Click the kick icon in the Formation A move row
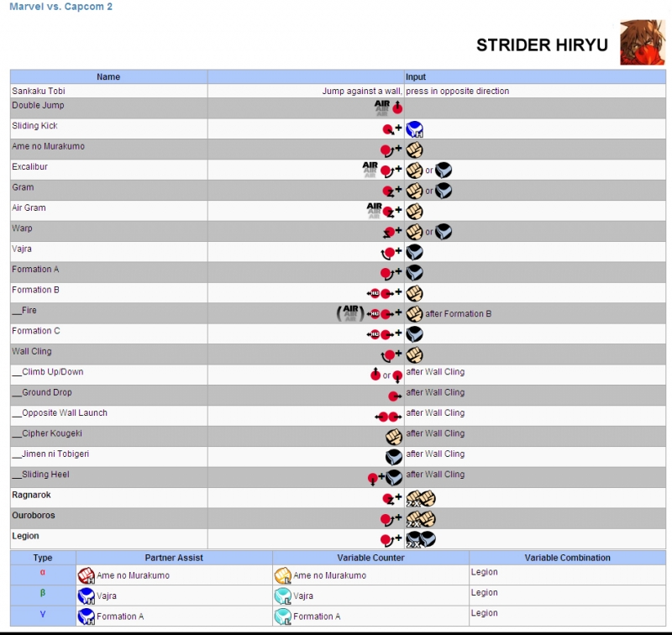 click(414, 273)
